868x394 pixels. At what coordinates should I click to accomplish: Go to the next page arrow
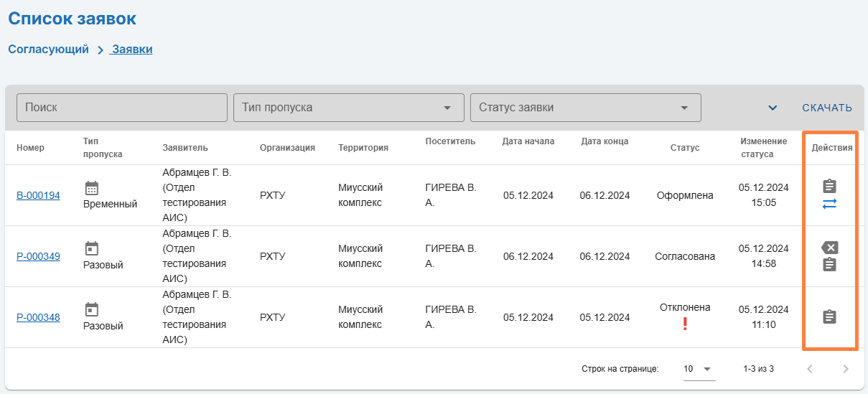[x=845, y=369]
